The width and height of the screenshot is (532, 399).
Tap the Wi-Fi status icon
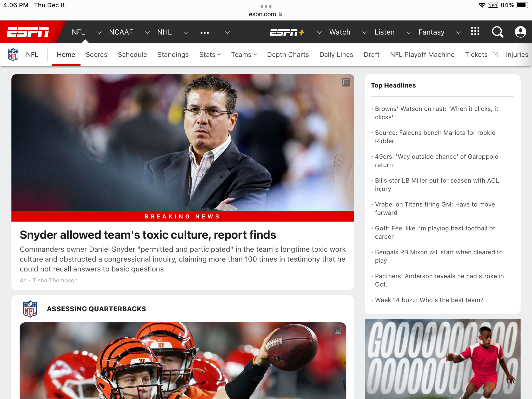pos(482,5)
